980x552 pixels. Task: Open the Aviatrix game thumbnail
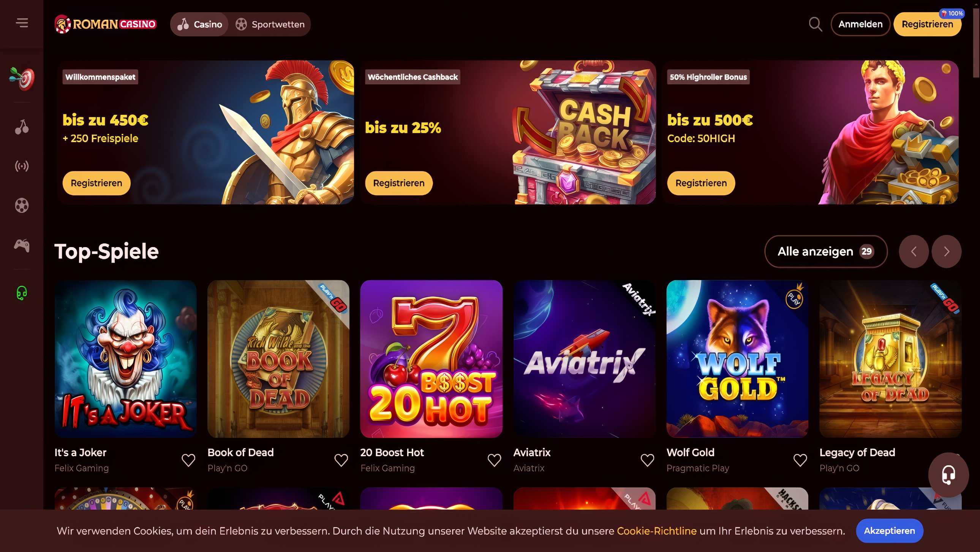pyautogui.click(x=584, y=359)
